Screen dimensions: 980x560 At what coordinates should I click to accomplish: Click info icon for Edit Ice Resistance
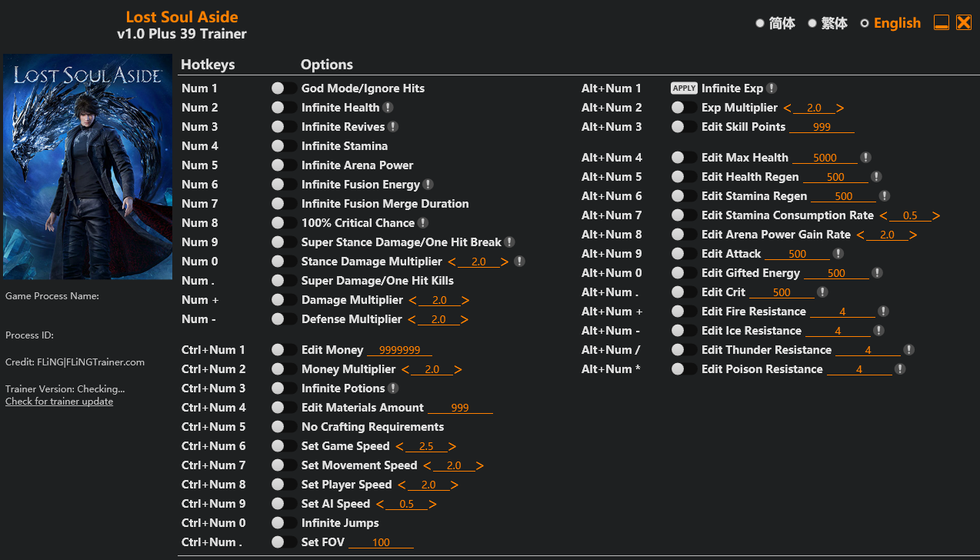(x=878, y=331)
